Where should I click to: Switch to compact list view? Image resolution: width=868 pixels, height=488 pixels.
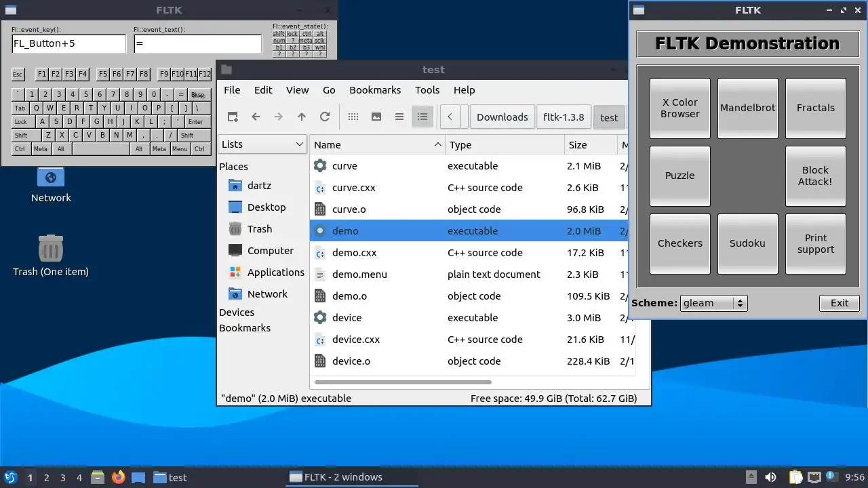tap(399, 117)
